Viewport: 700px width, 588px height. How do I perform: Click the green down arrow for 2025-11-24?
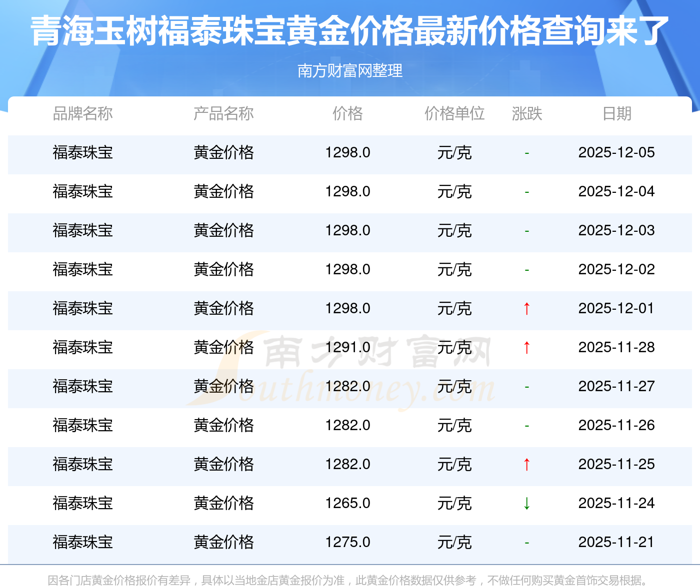point(526,504)
